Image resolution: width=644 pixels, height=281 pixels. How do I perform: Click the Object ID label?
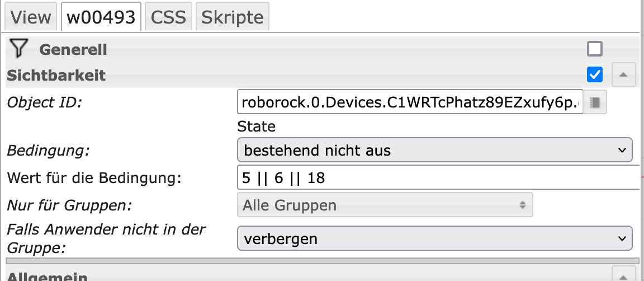click(x=44, y=102)
